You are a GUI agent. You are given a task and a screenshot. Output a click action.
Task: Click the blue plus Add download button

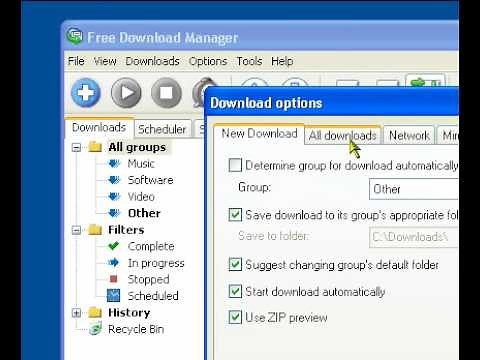click(x=86, y=93)
